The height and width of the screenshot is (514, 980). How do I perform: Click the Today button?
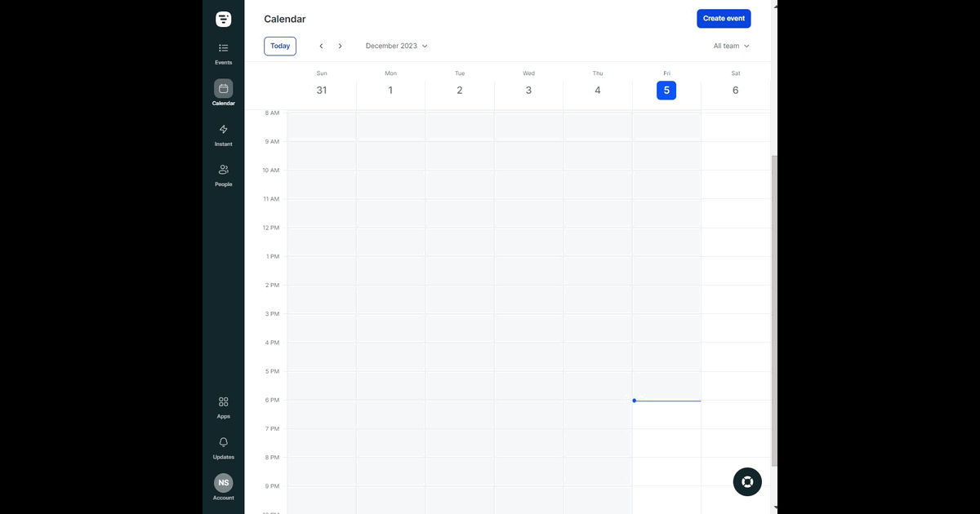(280, 46)
